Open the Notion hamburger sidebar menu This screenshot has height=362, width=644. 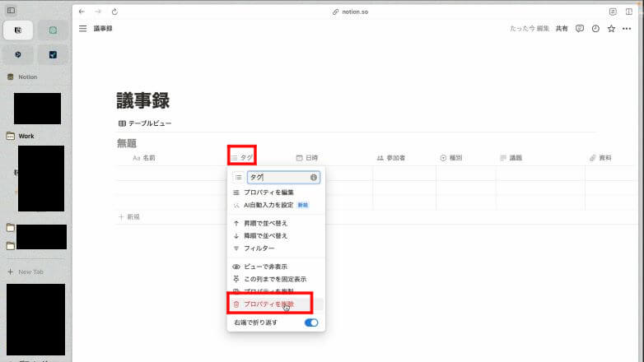click(x=83, y=28)
